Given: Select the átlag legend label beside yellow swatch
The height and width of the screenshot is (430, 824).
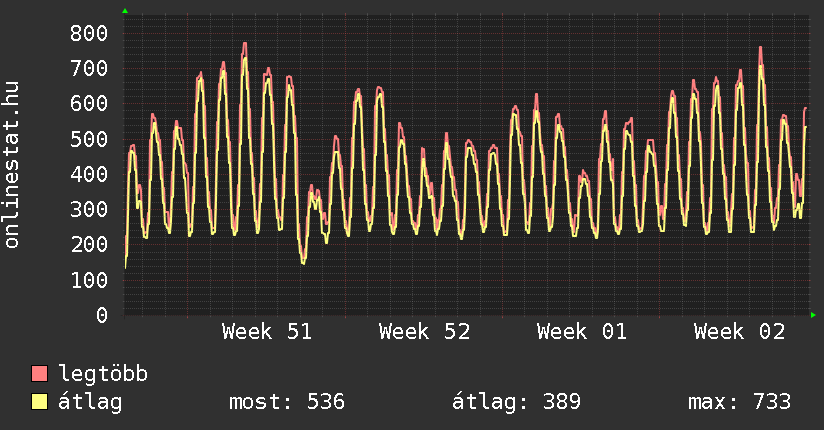Looking at the screenshot, I should click(90, 402).
